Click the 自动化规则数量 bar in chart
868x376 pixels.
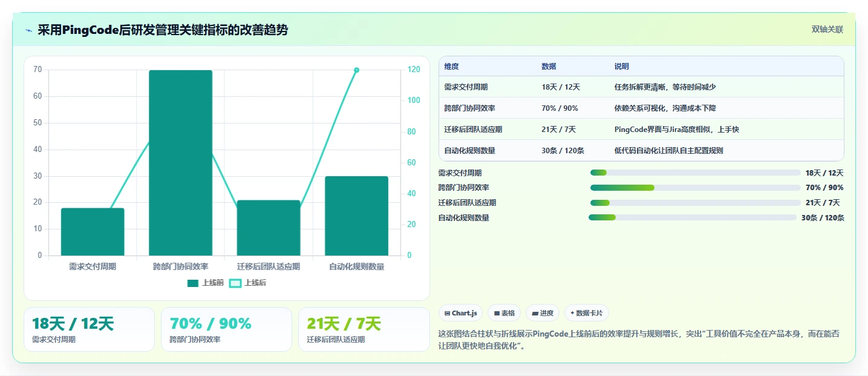coord(356,216)
